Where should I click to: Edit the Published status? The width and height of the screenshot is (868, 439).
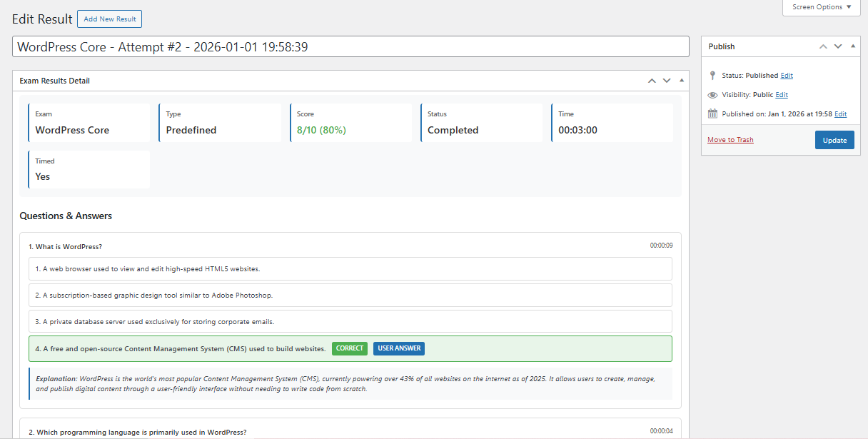click(x=787, y=76)
